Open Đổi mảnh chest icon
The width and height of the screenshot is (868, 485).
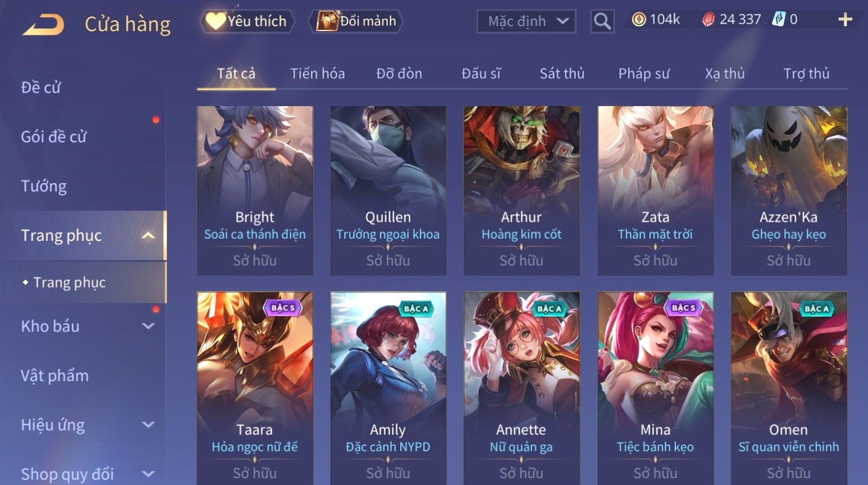coord(356,21)
